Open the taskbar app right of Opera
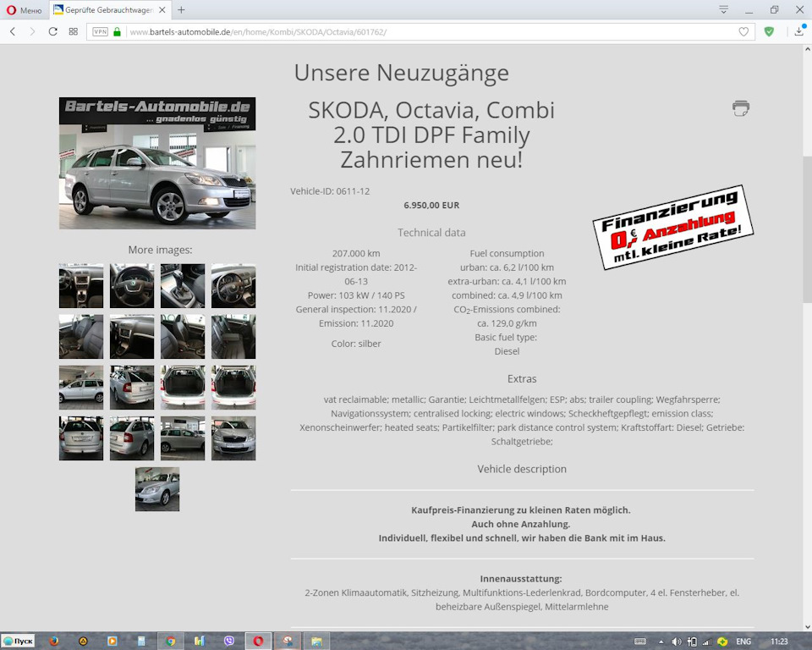 pos(287,642)
